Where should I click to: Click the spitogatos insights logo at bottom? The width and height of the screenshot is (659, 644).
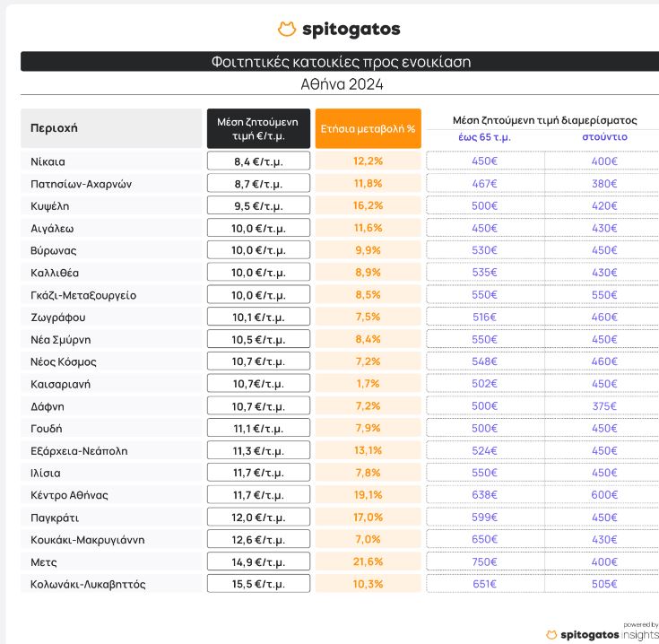601,634
